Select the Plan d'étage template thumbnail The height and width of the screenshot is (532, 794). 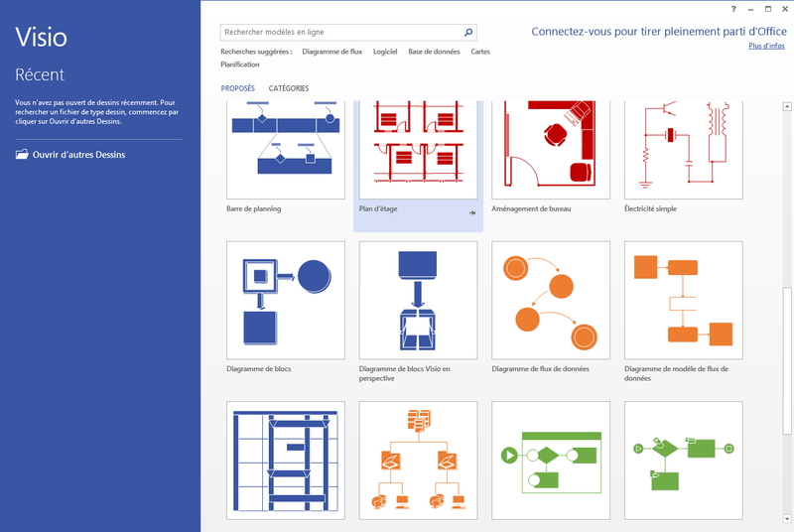[418, 150]
